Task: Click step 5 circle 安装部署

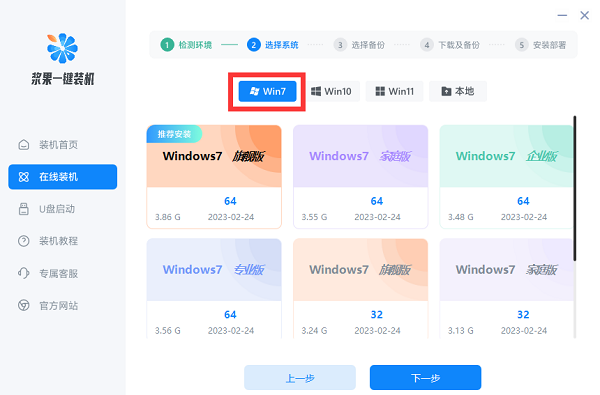Action: [x=521, y=45]
